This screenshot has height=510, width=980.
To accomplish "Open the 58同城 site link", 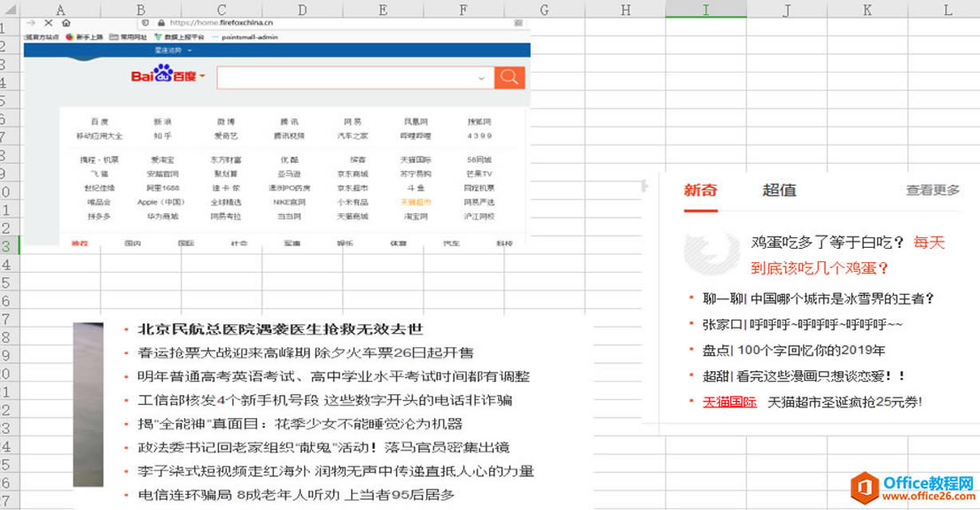I will click(479, 159).
